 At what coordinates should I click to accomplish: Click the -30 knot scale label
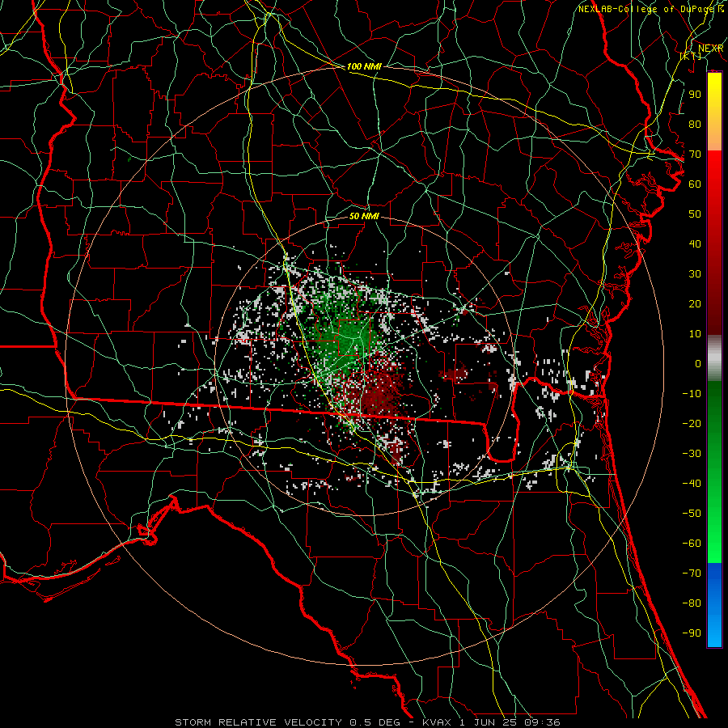[x=692, y=454]
